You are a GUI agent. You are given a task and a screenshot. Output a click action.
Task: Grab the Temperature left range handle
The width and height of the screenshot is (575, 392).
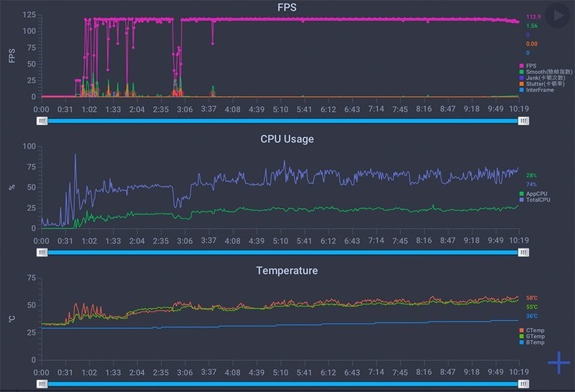[42, 384]
